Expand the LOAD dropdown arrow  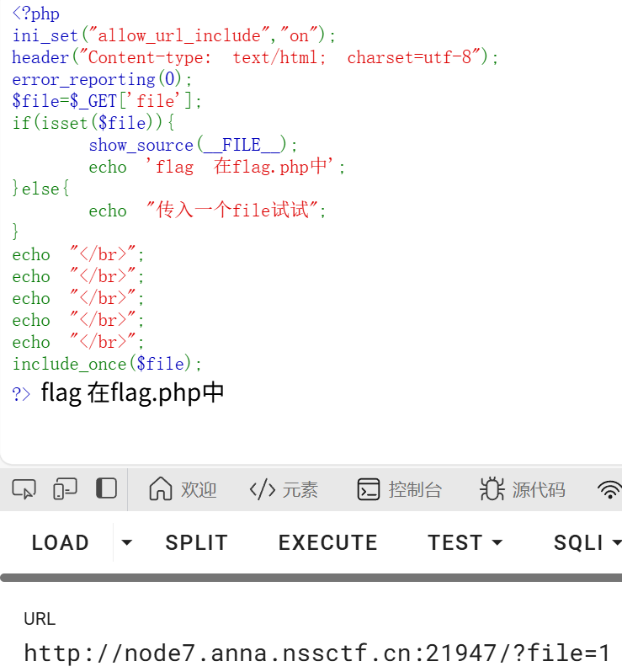pyautogui.click(x=127, y=543)
